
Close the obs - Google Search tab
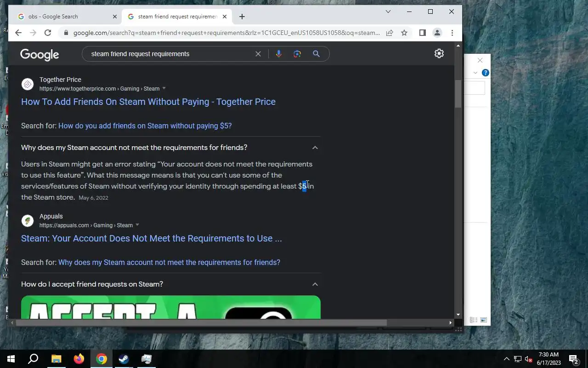115,17
